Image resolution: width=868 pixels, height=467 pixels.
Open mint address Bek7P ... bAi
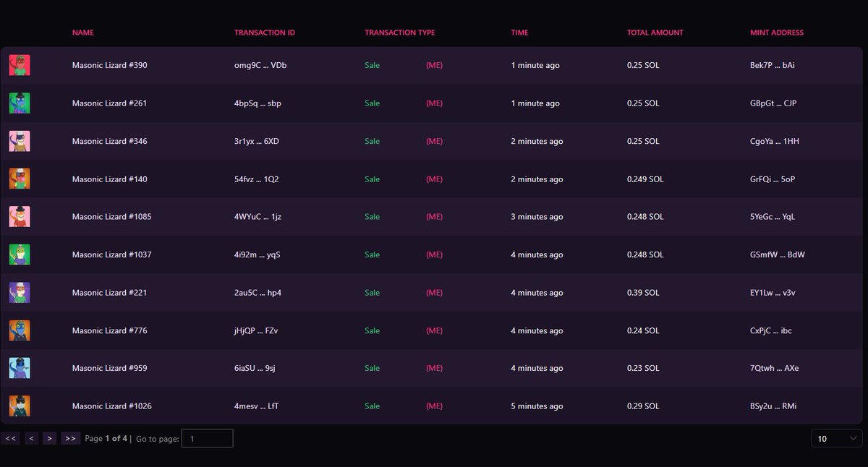(x=773, y=65)
